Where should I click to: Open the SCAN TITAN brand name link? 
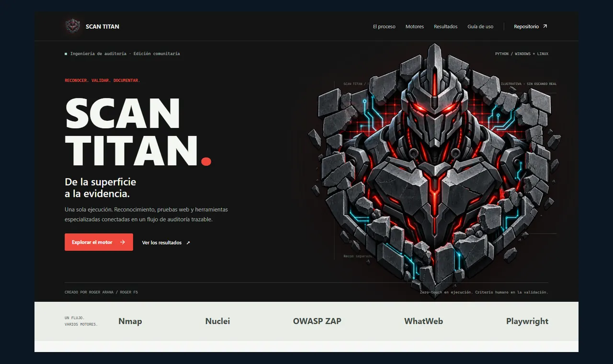[x=102, y=26]
